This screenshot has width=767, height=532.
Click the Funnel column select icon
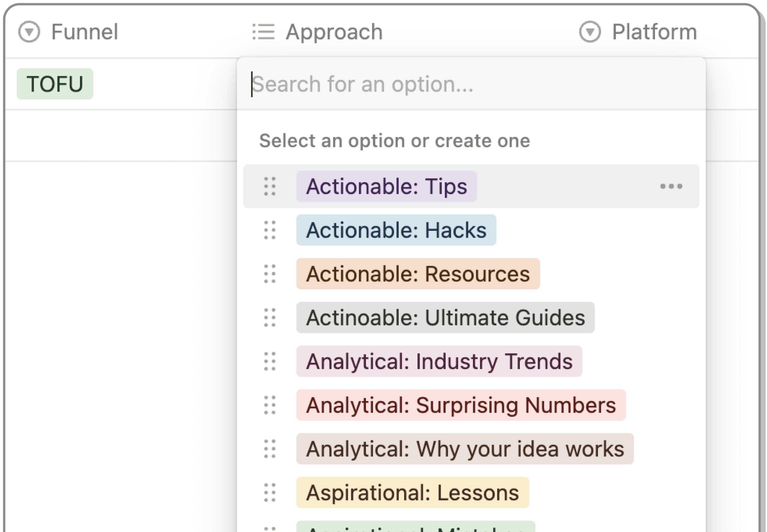29,32
